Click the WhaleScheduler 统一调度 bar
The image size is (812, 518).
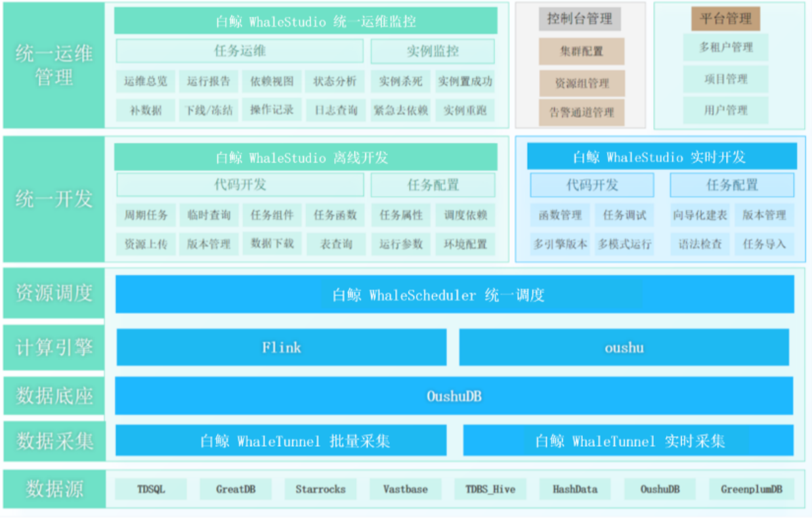[x=455, y=295]
